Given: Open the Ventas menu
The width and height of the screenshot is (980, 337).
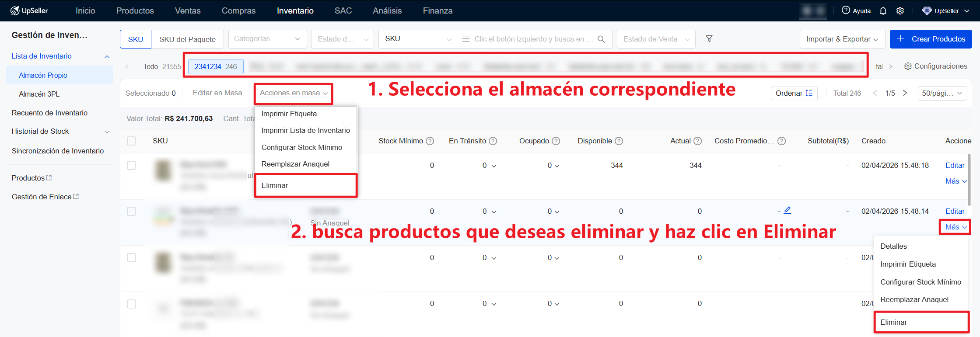Looking at the screenshot, I should 188,11.
